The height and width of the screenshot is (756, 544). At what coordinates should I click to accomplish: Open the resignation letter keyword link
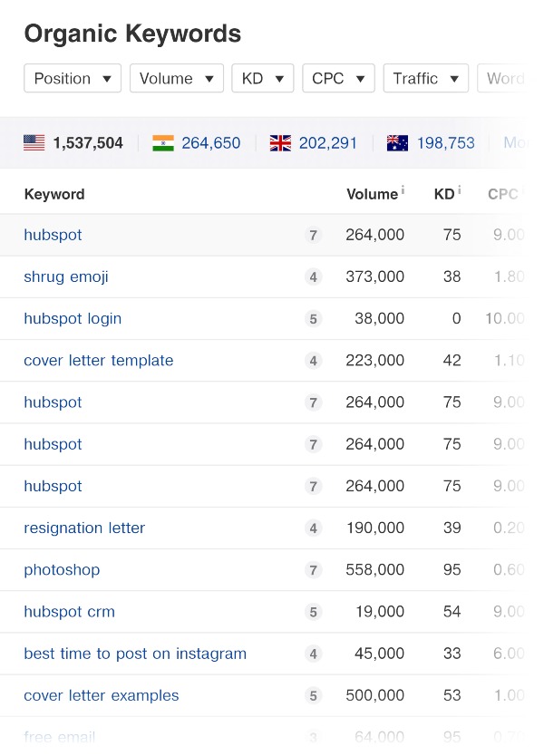[x=84, y=528]
